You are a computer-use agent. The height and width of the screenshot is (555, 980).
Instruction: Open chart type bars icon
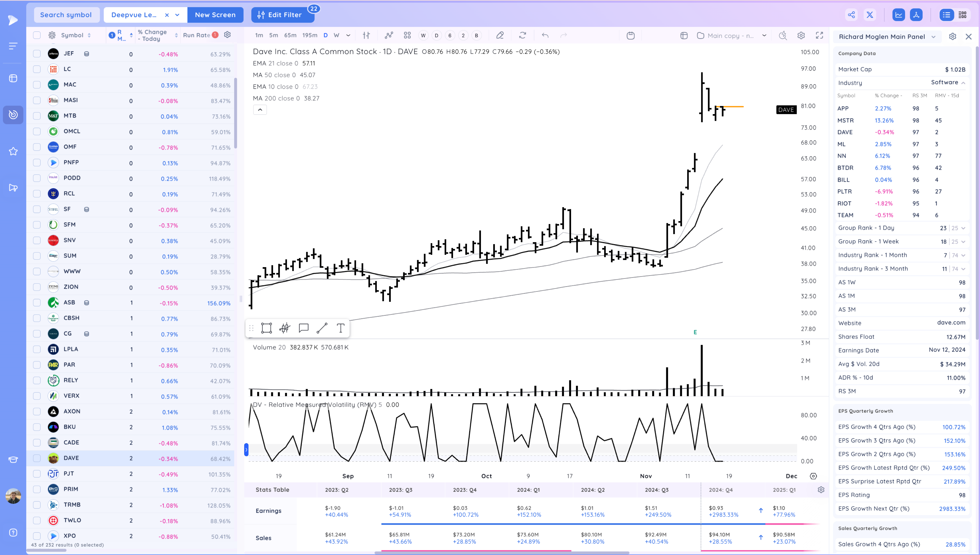click(x=366, y=36)
